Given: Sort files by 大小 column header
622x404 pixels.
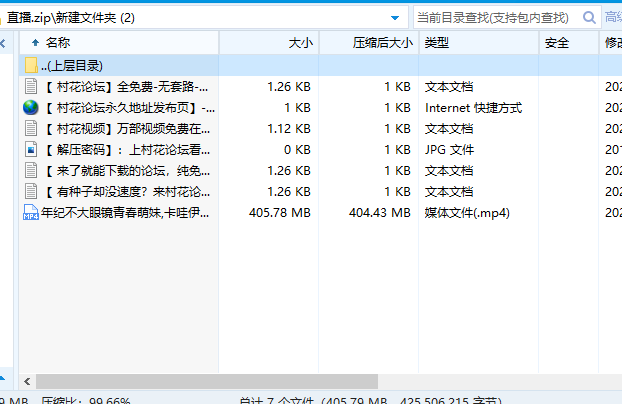Looking at the screenshot, I should (x=300, y=42).
